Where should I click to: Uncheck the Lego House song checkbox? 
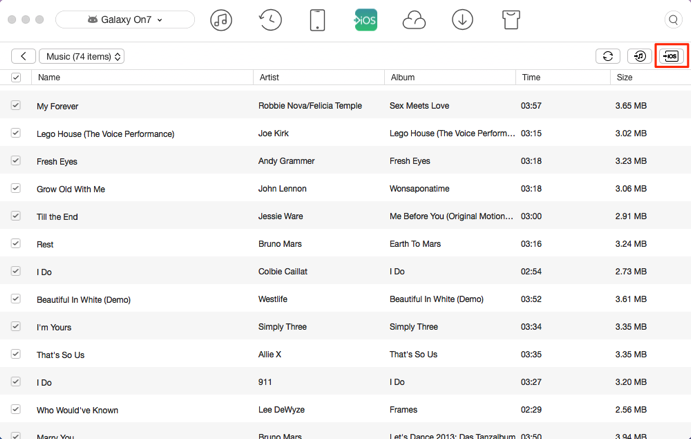16,133
